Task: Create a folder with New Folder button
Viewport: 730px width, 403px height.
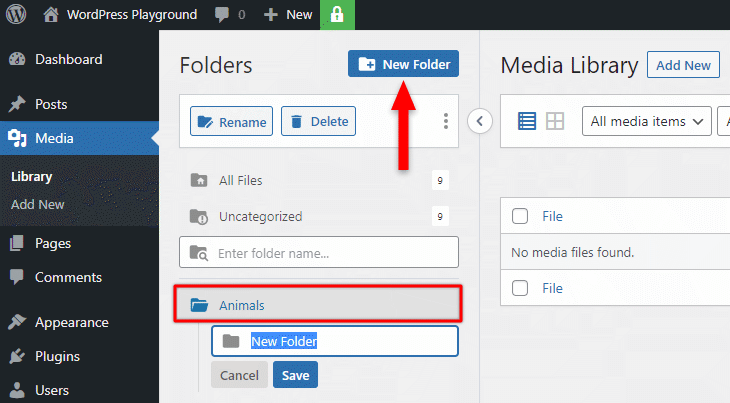Action: tap(403, 64)
